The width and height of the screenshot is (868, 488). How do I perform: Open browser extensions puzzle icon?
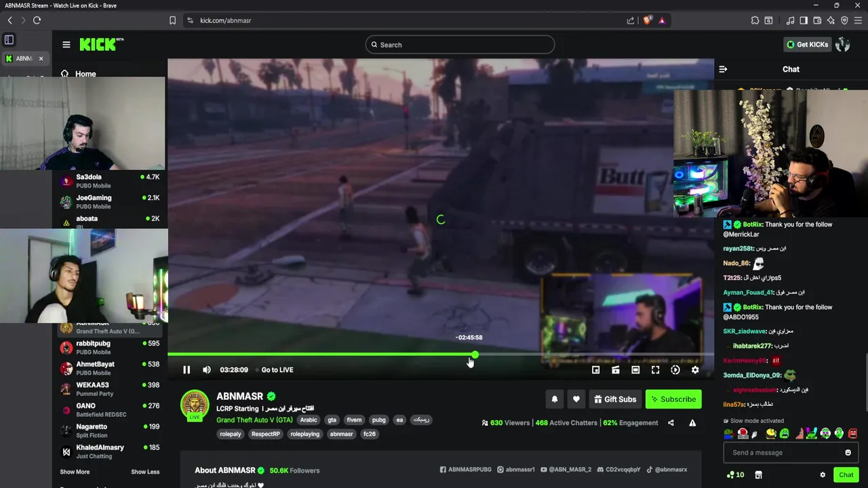755,20
